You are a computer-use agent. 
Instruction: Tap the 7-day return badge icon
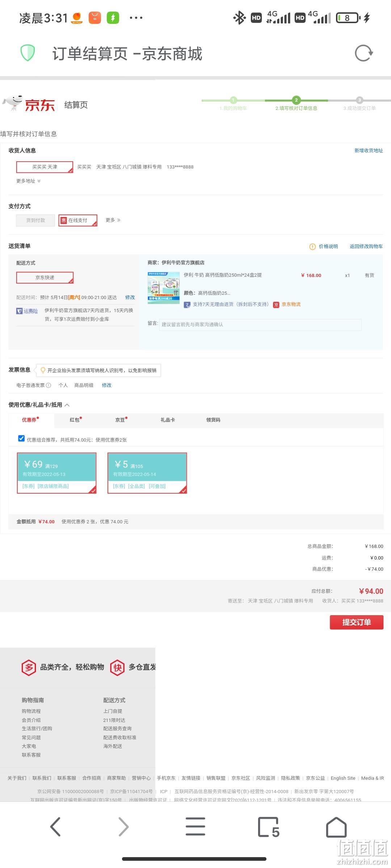(187, 305)
